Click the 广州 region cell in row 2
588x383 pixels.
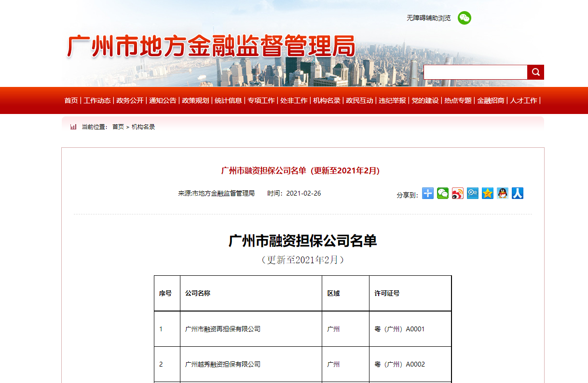click(x=333, y=364)
